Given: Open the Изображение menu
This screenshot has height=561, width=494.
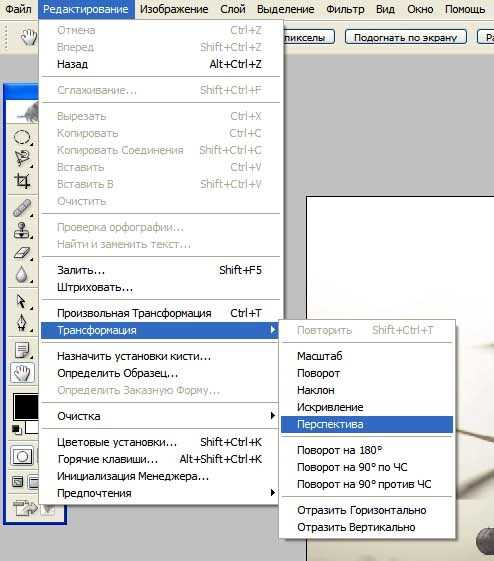Looking at the screenshot, I should pyautogui.click(x=174, y=9).
